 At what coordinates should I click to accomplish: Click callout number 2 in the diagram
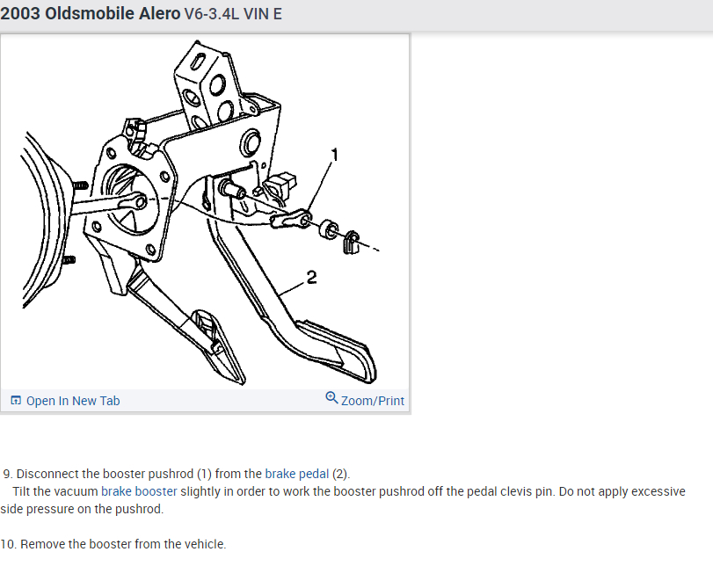pyautogui.click(x=311, y=278)
